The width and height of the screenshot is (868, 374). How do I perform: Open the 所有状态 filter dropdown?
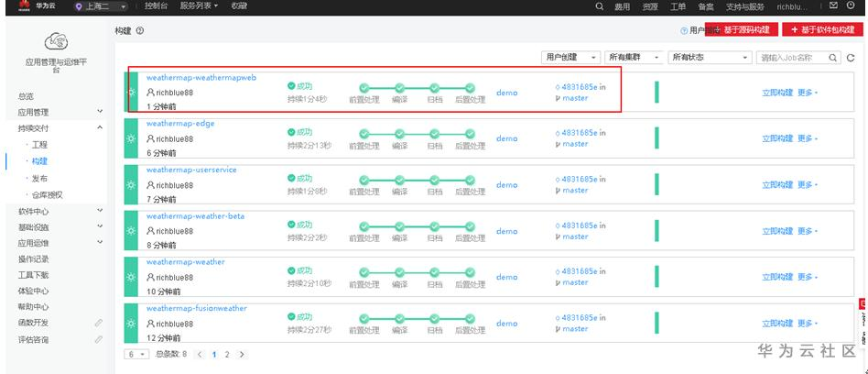tap(710, 57)
